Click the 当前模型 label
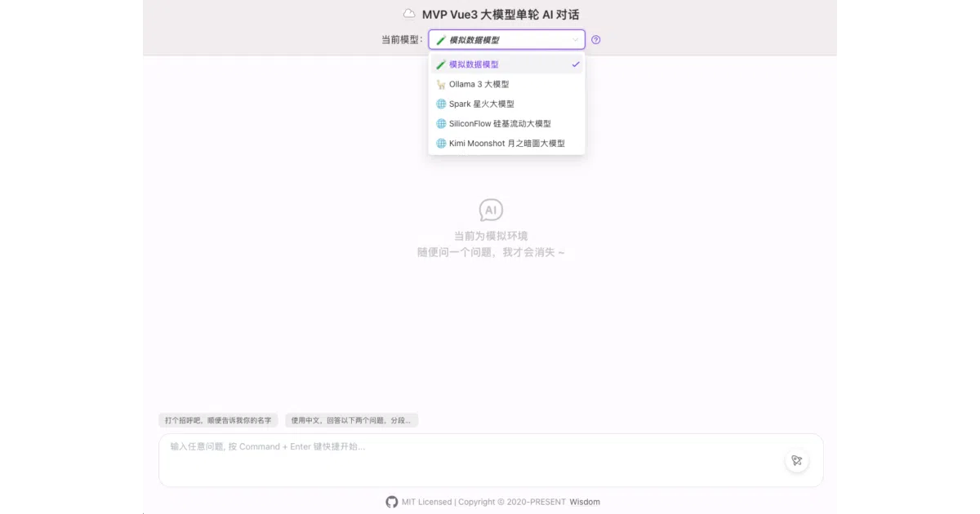The image size is (980, 514). click(x=403, y=40)
